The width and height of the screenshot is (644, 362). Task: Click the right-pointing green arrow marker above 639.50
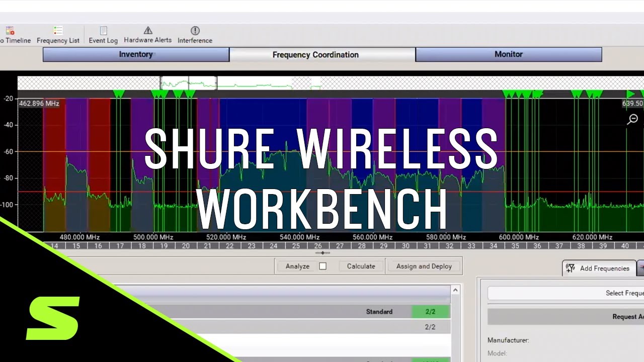pyautogui.click(x=630, y=94)
